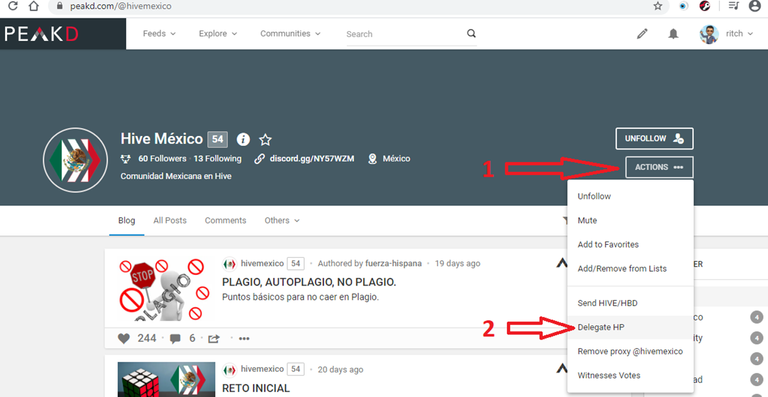Expand the Others tab dropdown
This screenshot has width=768, height=397.
(x=282, y=220)
